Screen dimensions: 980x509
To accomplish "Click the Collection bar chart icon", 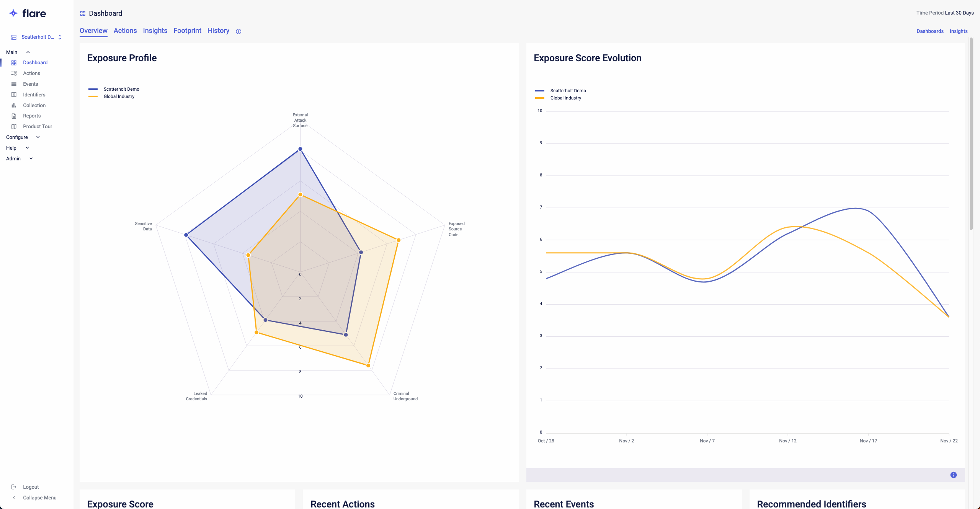I will tap(14, 106).
